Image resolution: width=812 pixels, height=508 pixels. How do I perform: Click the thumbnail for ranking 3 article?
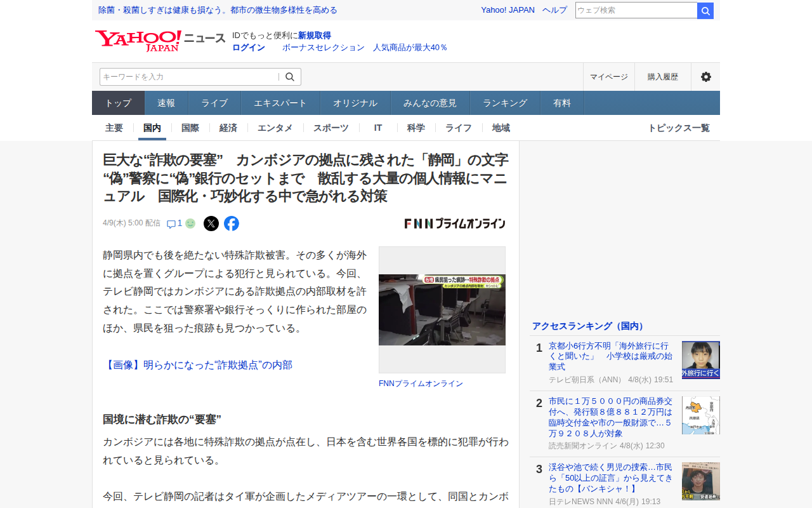(x=701, y=481)
